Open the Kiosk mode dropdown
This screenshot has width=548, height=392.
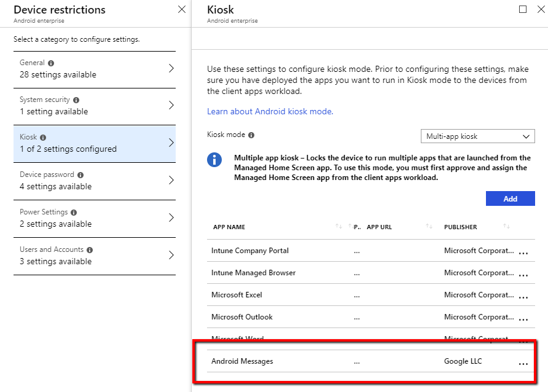[478, 136]
